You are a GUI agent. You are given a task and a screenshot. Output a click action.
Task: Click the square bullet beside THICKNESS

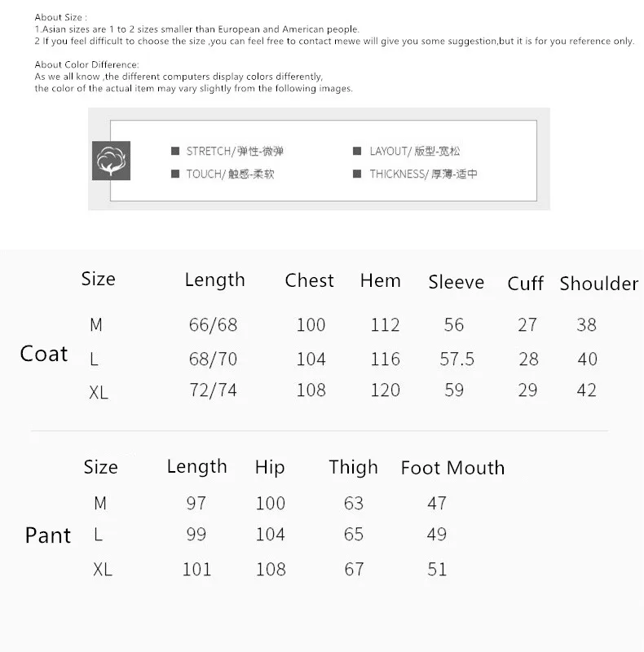click(x=357, y=174)
